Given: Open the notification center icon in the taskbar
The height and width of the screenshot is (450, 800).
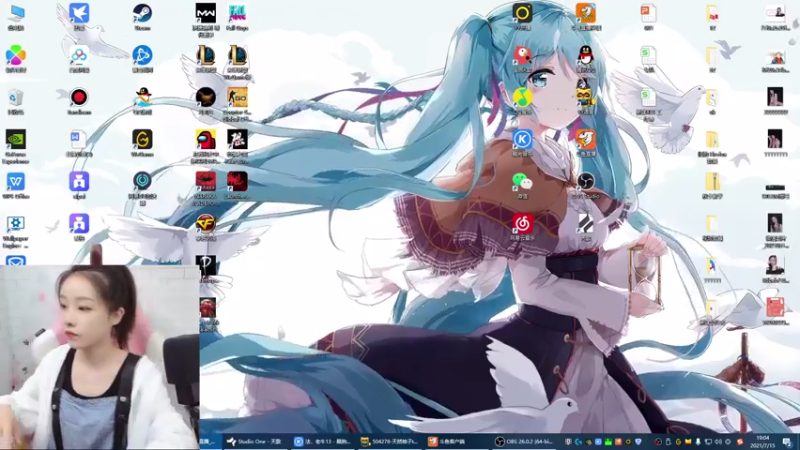Looking at the screenshot, I should point(787,442).
